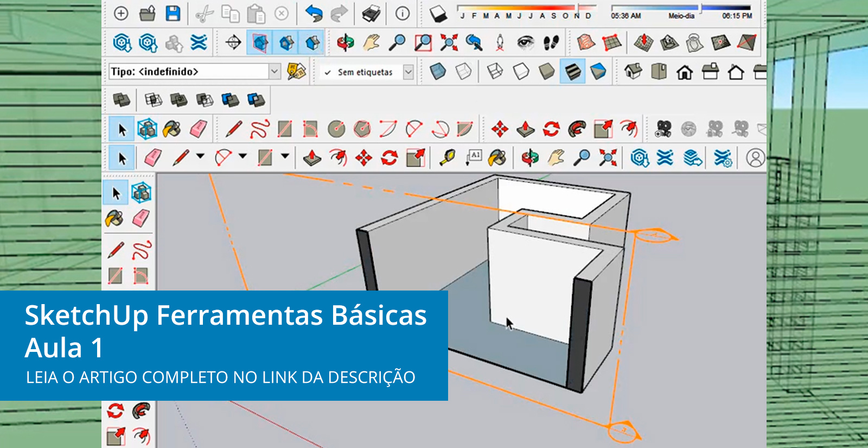This screenshot has width=868, height=448.
Task: Enable the Monochrome face style
Action: tap(598, 72)
